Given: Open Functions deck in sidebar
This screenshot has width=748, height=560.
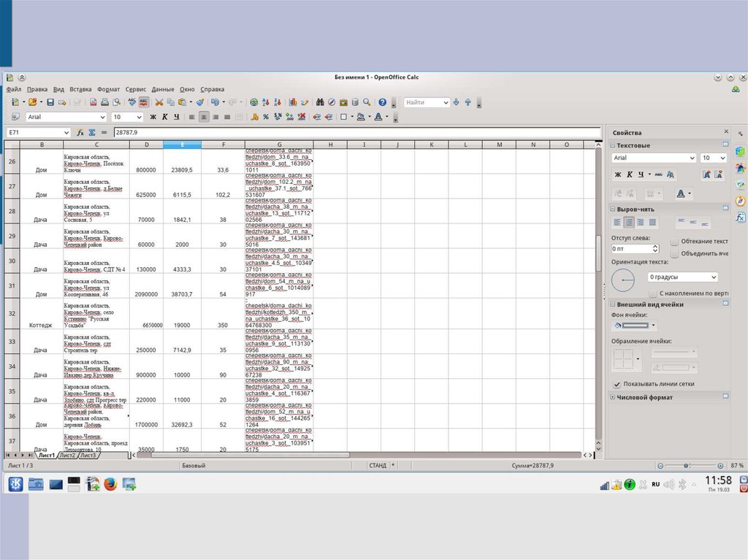Looking at the screenshot, I should 740,217.
